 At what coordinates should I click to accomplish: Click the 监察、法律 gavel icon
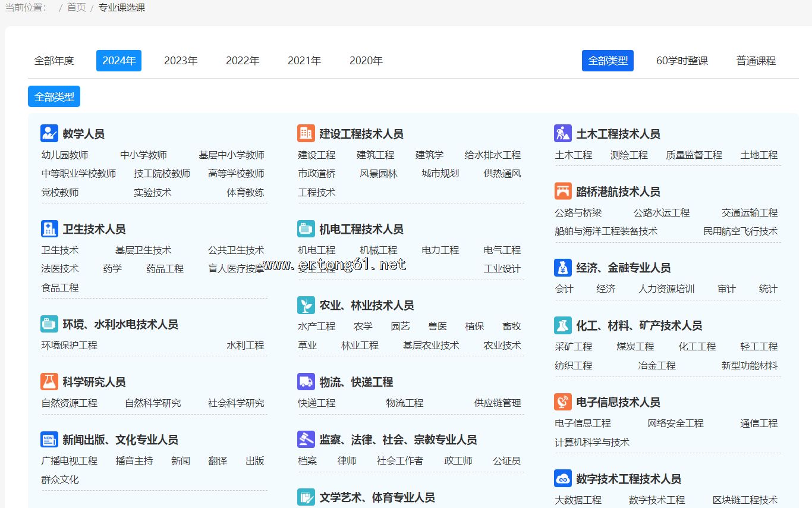(x=306, y=439)
